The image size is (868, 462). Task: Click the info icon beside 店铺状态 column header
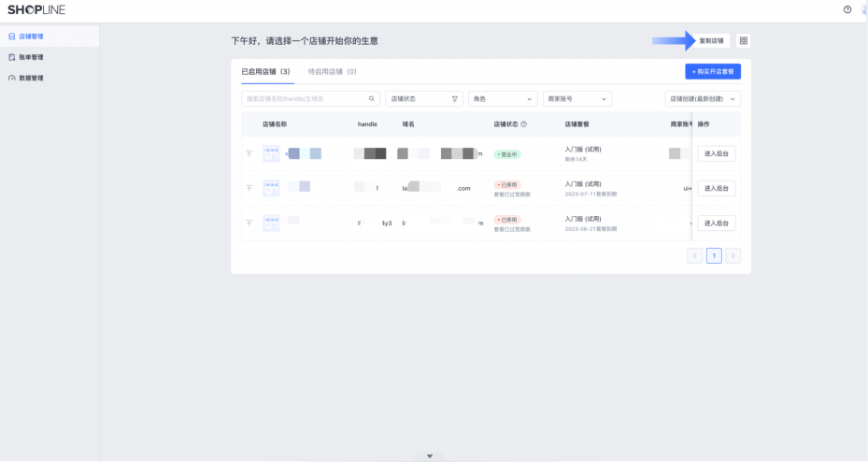click(x=523, y=123)
